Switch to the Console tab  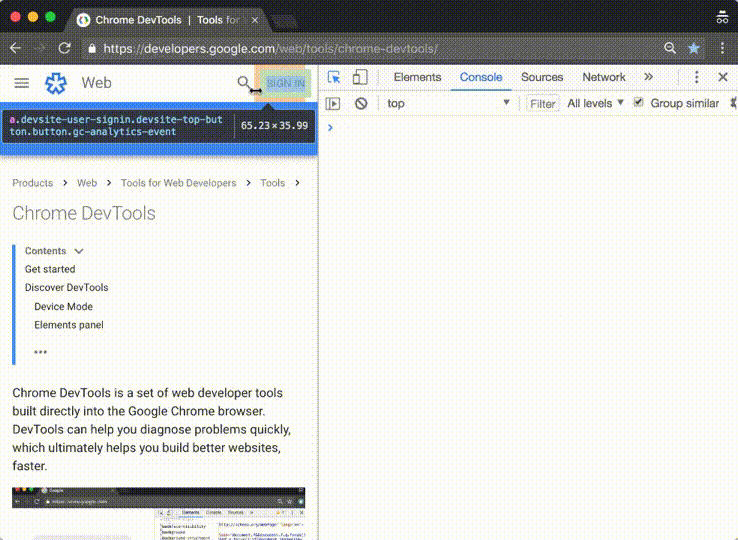point(481,77)
